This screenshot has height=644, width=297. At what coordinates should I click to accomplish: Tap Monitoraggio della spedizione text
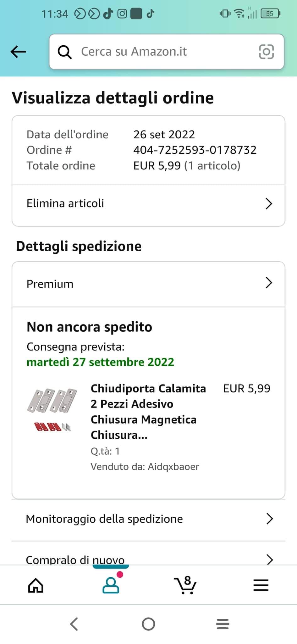[x=104, y=519]
